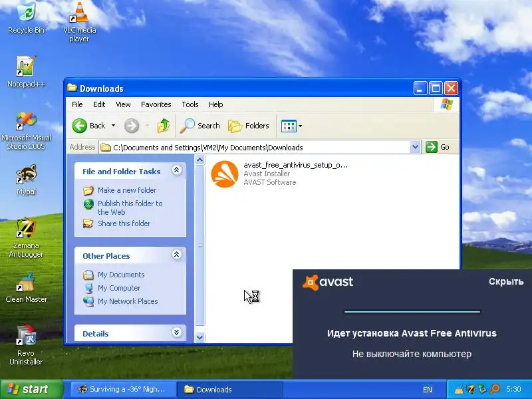Open the View menu
Screen dimensions: 532x399
pos(123,104)
